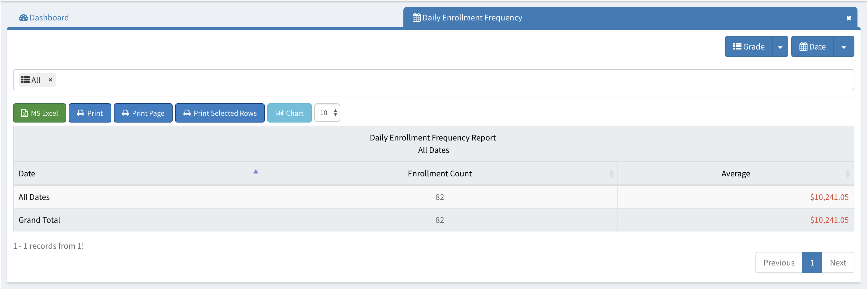Sort by Enrollment Count column

click(439, 174)
